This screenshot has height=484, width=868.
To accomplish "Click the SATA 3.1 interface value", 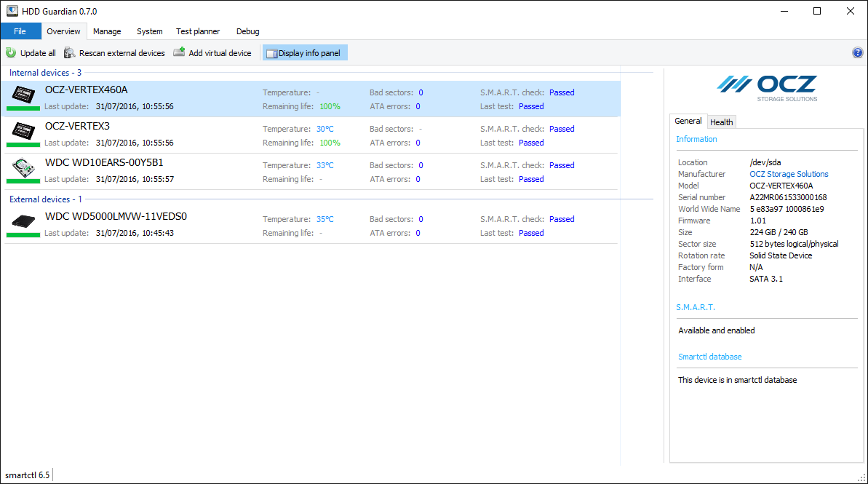I will click(766, 279).
